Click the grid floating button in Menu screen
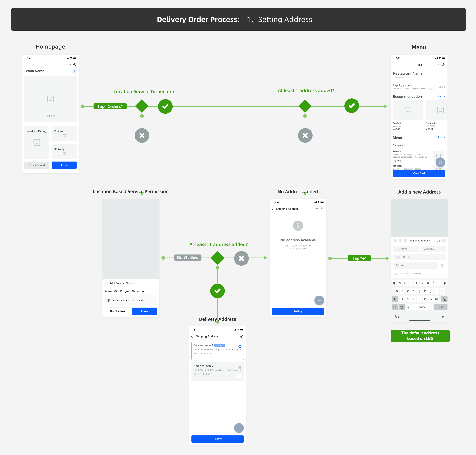The height and width of the screenshot is (455, 476). [440, 162]
